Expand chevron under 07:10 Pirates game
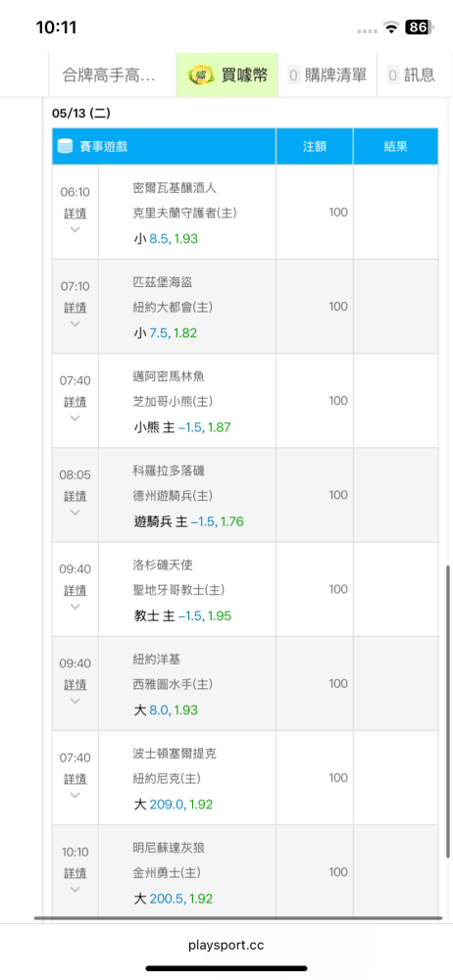Screen dimensions: 453x980 (x=75, y=323)
